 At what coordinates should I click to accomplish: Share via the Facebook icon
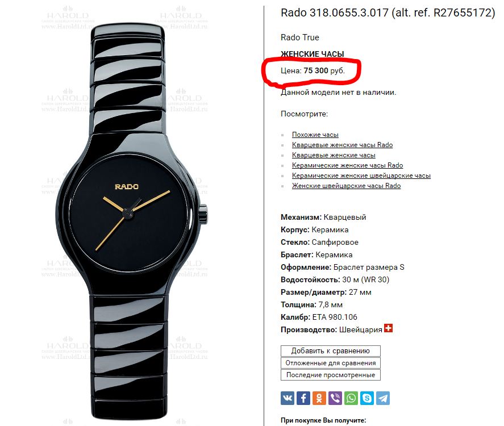303,398
